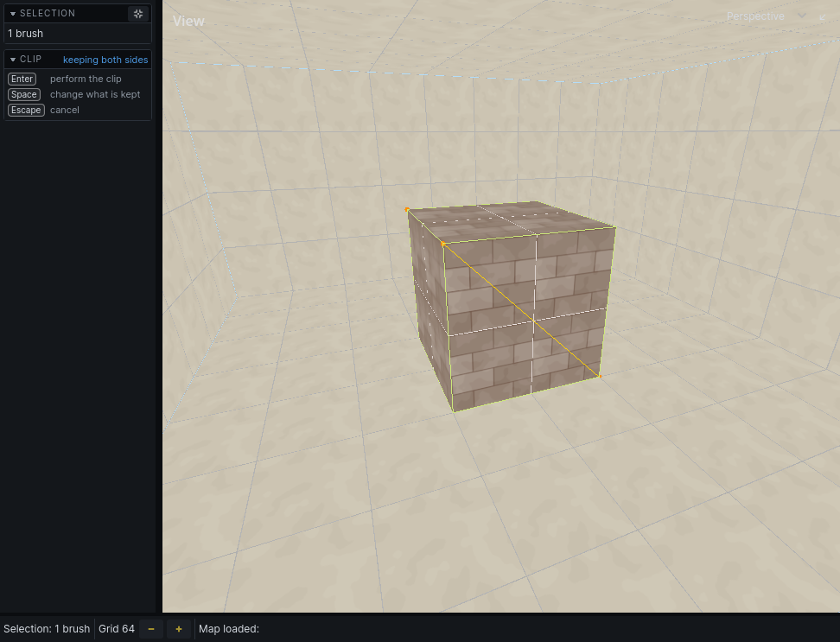Click the orange clip point at the cube's bottom-right corner
This screenshot has width=840, height=642.
coord(600,377)
